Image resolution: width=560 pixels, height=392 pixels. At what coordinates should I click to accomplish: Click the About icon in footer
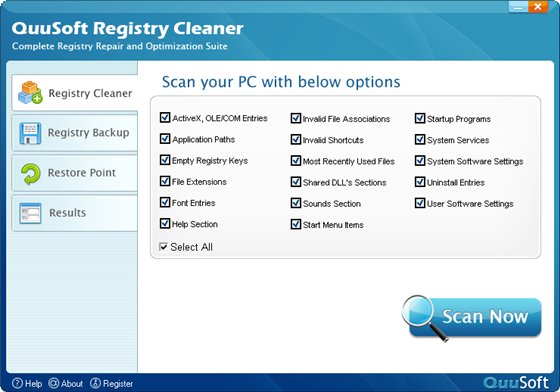[54, 383]
